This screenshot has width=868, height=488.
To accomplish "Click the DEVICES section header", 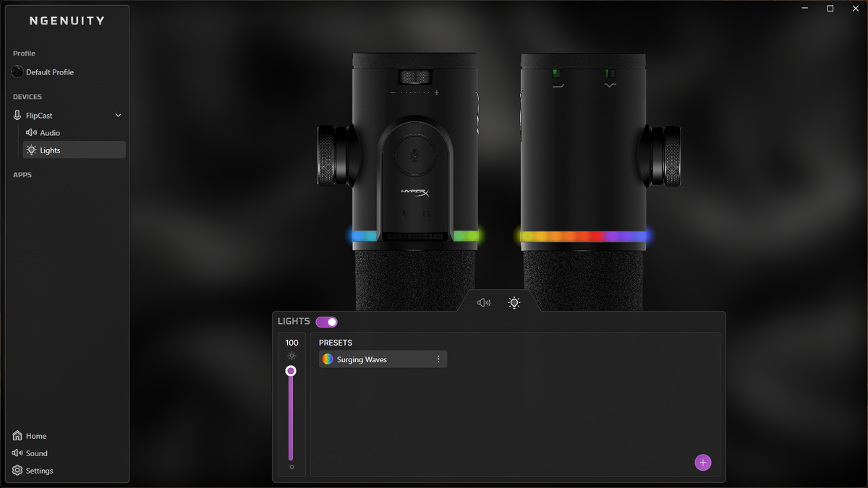I will (x=27, y=97).
